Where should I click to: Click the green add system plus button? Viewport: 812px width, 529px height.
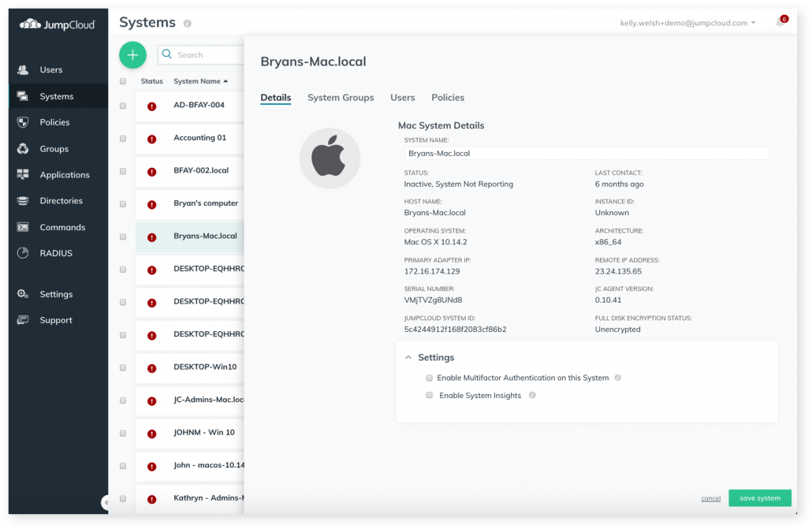tap(132, 54)
